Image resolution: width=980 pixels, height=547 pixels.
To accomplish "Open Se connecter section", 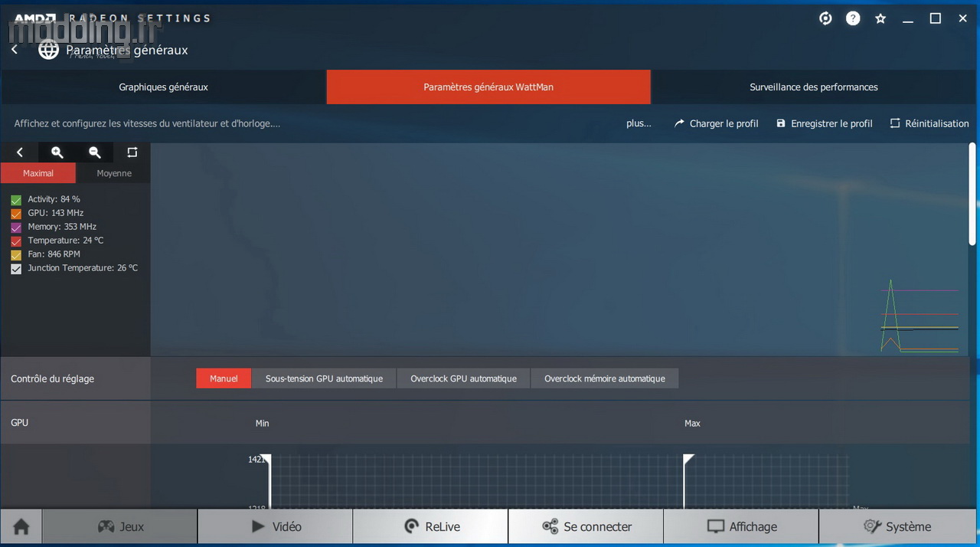I will 586,526.
